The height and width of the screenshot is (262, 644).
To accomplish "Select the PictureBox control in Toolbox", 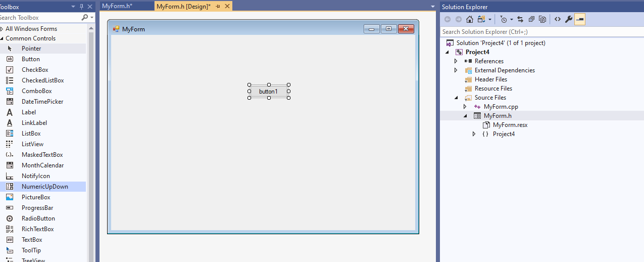I will coord(35,197).
